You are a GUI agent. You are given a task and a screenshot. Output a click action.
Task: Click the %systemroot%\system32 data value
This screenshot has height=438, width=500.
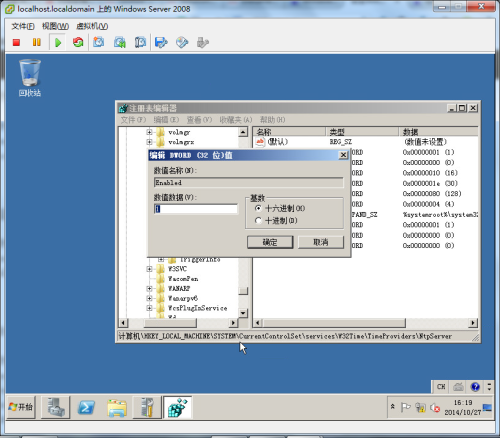440,214
